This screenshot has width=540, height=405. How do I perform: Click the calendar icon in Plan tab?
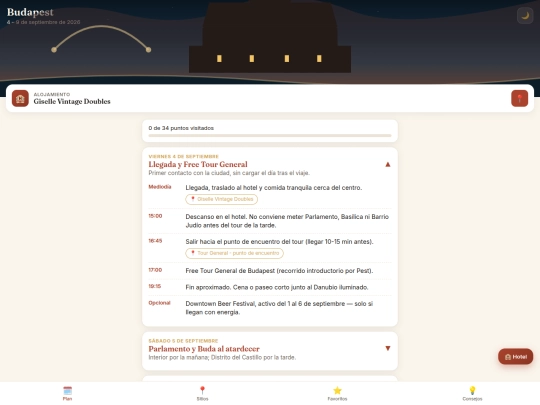[68, 391]
